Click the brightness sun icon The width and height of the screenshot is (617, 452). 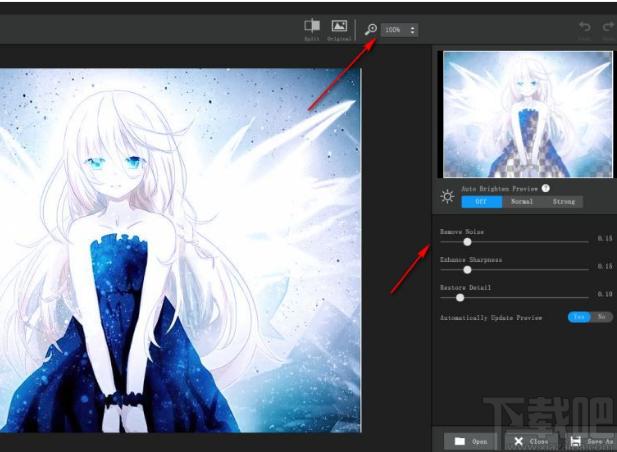coord(447,196)
